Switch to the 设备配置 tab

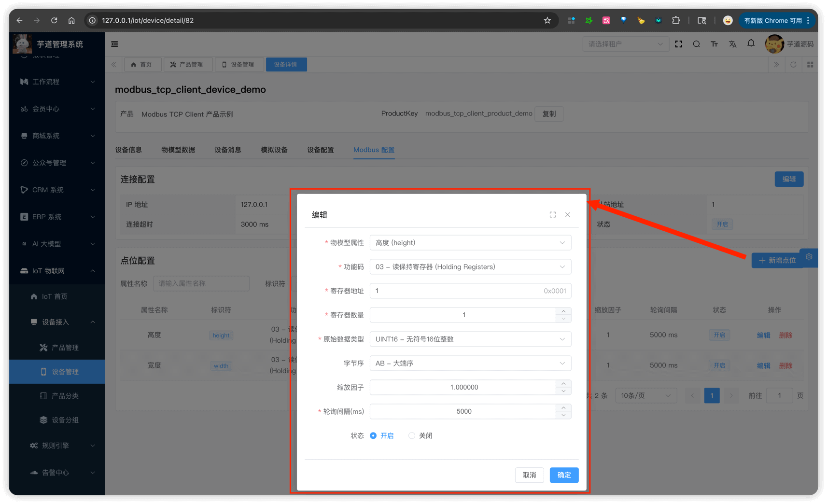point(320,150)
